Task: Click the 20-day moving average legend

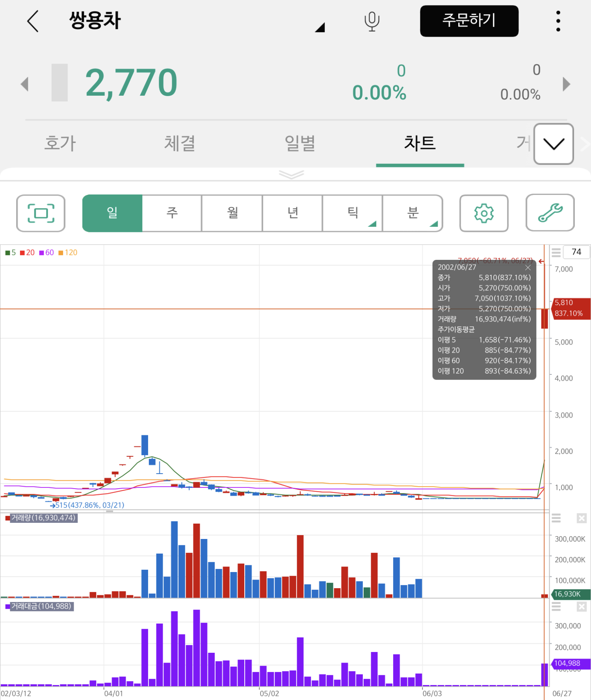Action: 27,252
